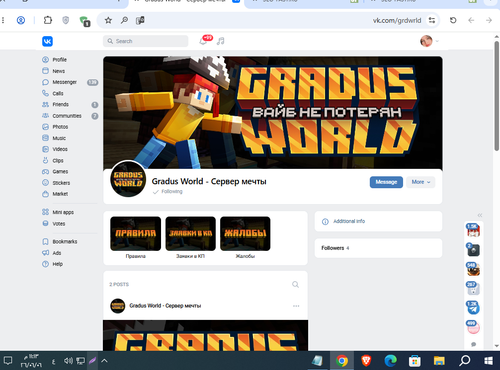Click the Clips sidebar icon

point(45,160)
